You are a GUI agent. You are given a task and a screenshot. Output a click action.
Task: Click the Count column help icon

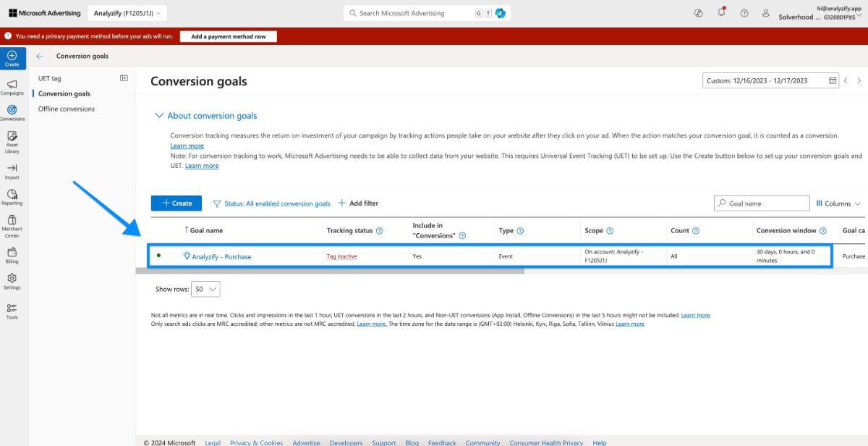[x=696, y=231]
